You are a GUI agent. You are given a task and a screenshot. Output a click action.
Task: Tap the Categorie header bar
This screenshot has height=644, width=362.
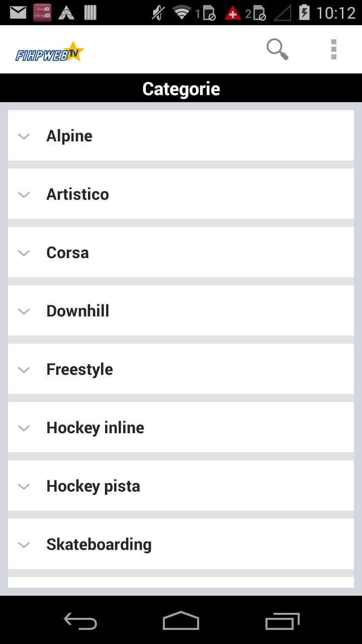(181, 89)
